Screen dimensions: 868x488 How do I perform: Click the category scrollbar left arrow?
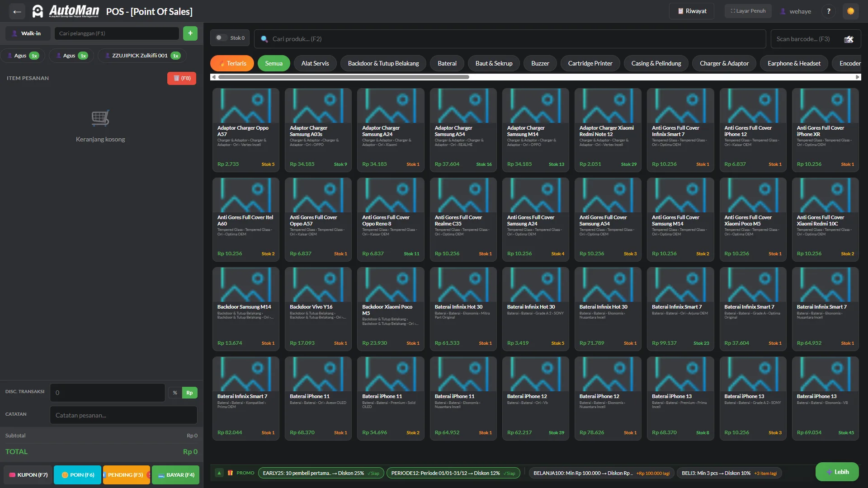213,77
